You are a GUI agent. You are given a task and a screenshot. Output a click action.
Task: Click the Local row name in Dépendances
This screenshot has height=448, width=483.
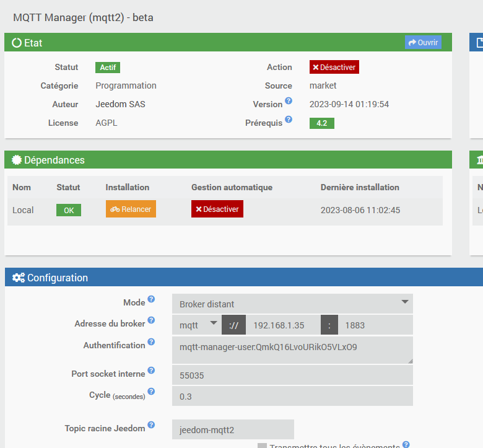23,210
